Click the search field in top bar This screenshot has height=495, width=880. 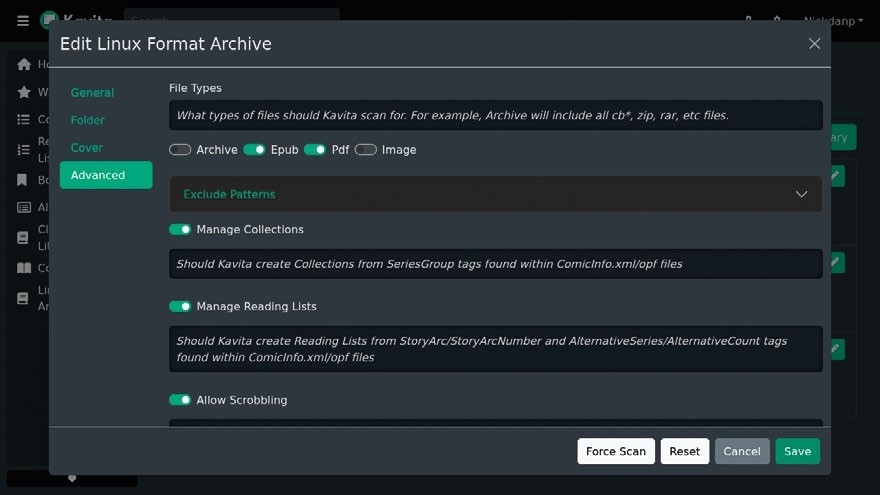[231, 15]
